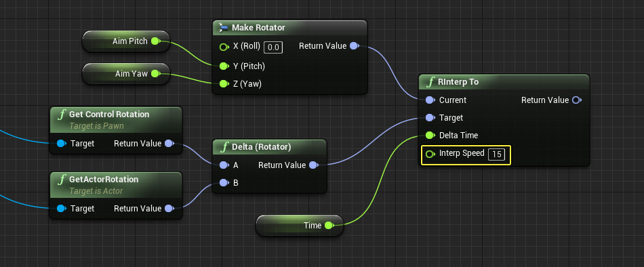Select the Aim Yaw variable node
This screenshot has height=267, width=644.
(x=126, y=74)
